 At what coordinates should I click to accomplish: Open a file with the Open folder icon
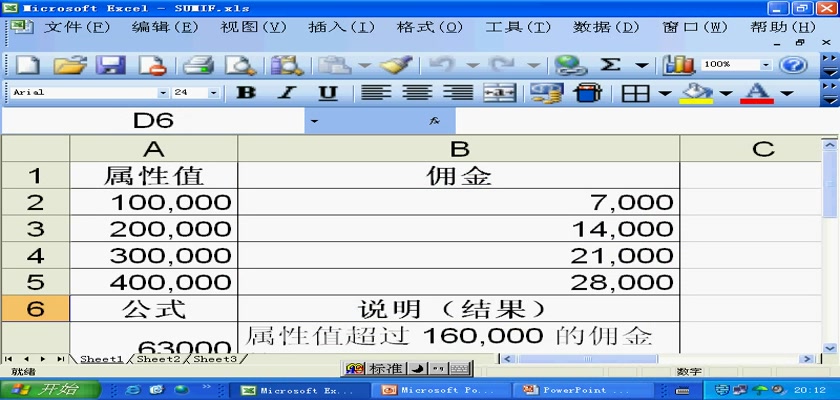click(x=69, y=65)
